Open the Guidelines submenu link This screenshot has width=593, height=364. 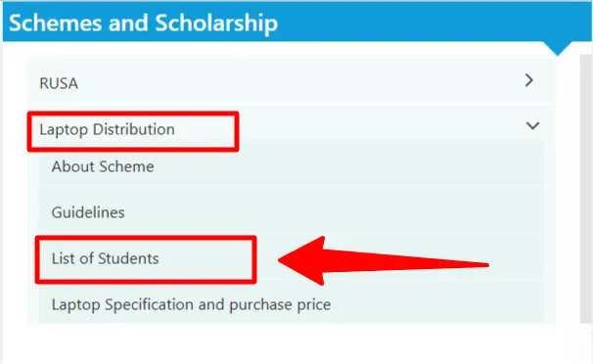(x=88, y=212)
